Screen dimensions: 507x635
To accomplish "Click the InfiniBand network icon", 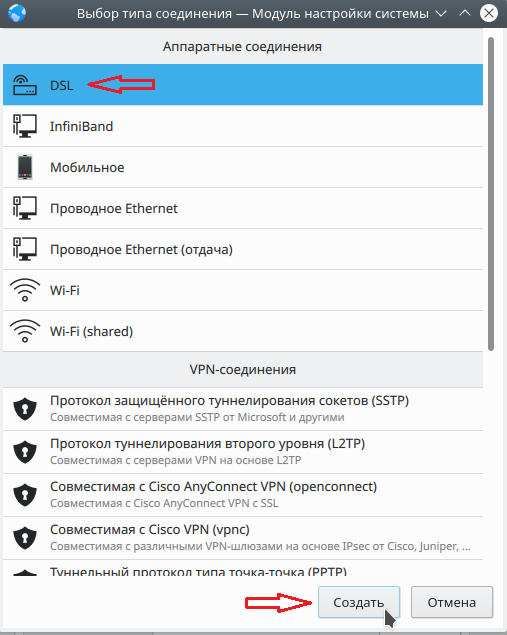I will point(25,126).
